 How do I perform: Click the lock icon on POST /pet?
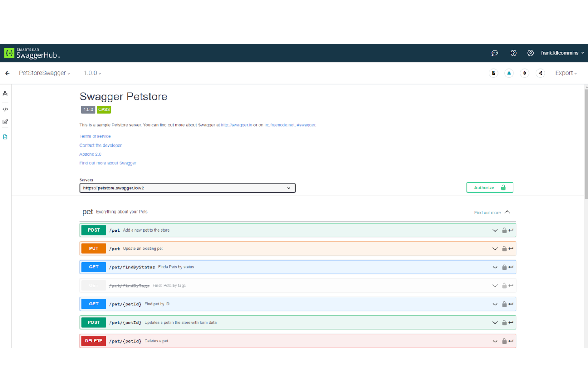click(504, 230)
